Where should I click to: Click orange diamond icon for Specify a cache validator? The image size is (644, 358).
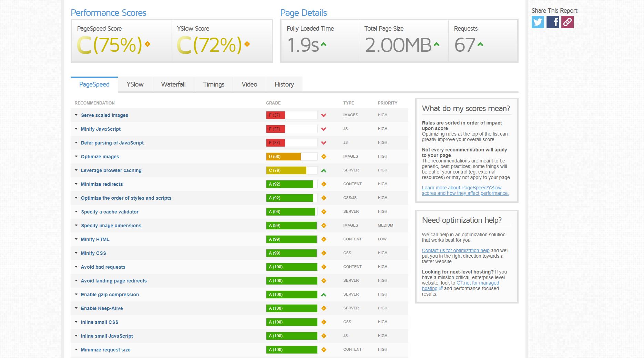pyautogui.click(x=324, y=212)
